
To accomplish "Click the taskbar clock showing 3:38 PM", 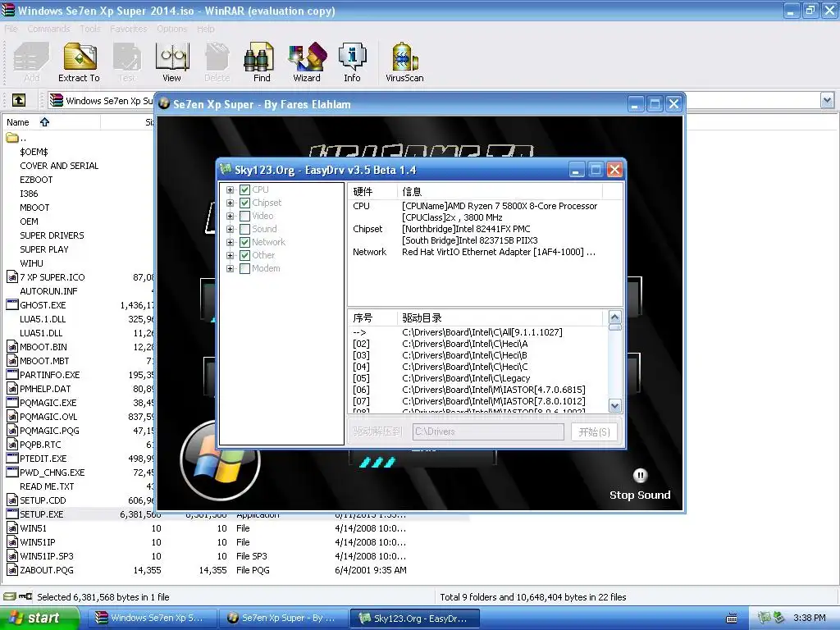I will tap(810, 618).
